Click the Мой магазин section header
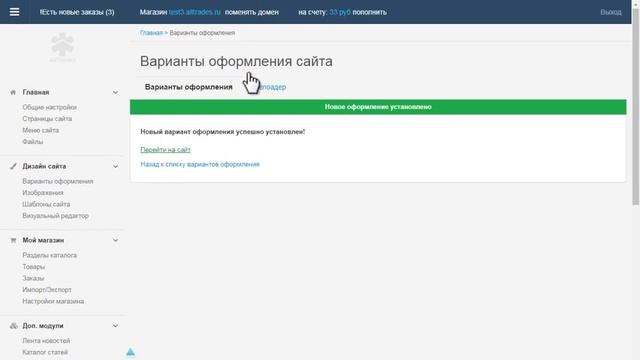Viewport: 640px width, 360px height. pos(43,240)
